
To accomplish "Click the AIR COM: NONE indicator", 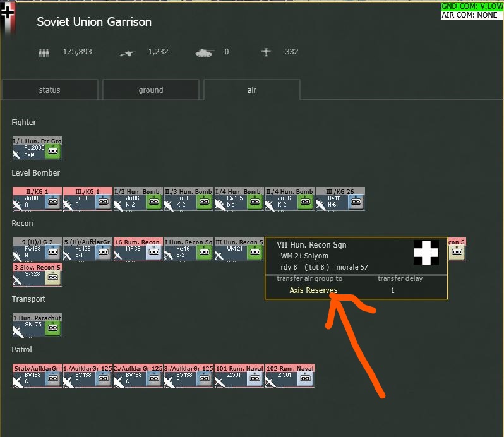I will click(469, 15).
